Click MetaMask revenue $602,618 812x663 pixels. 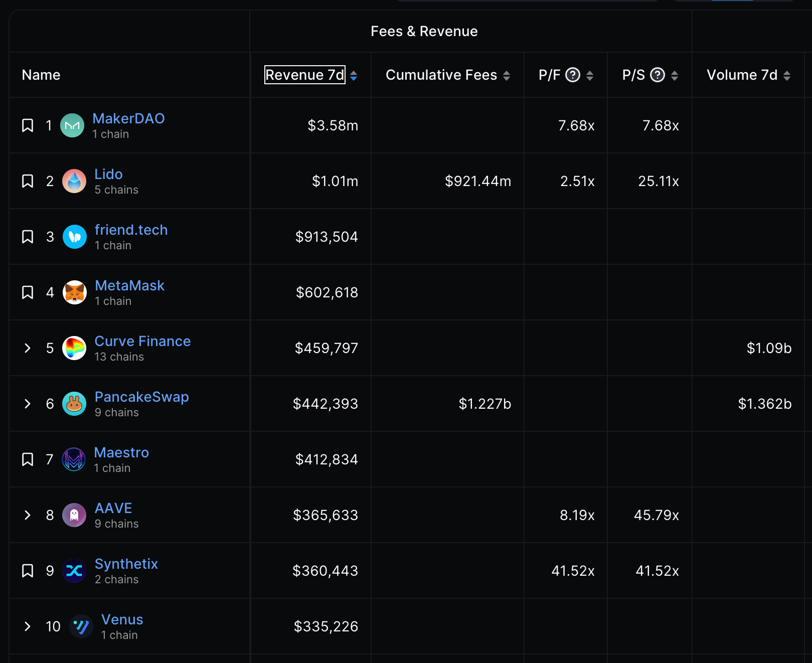[x=327, y=292]
